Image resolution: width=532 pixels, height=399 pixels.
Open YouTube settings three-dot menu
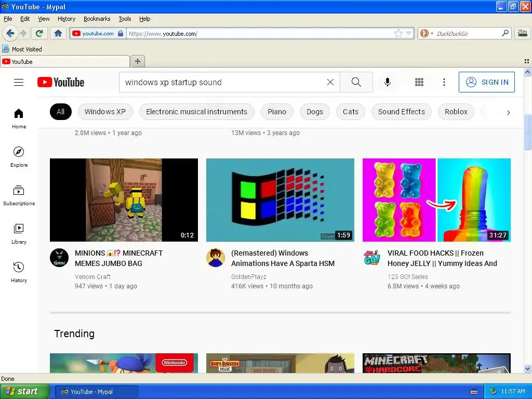(444, 82)
